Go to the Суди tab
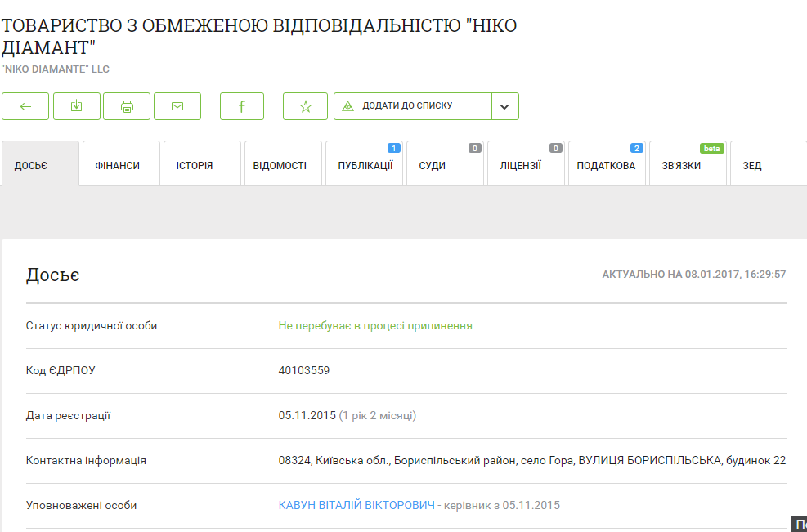The width and height of the screenshot is (807, 532). tap(433, 165)
